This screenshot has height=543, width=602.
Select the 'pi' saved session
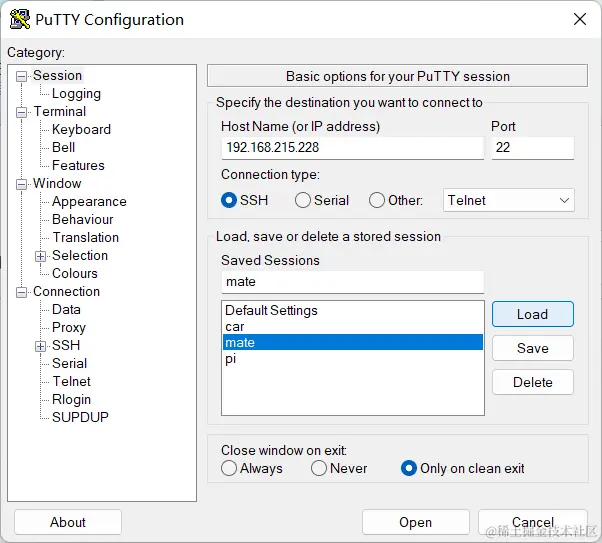[231, 359]
